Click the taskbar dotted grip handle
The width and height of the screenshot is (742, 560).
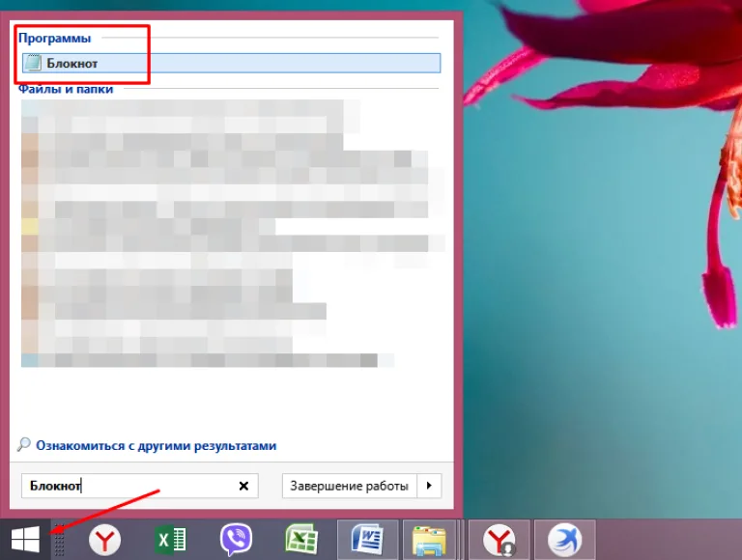click(x=59, y=540)
